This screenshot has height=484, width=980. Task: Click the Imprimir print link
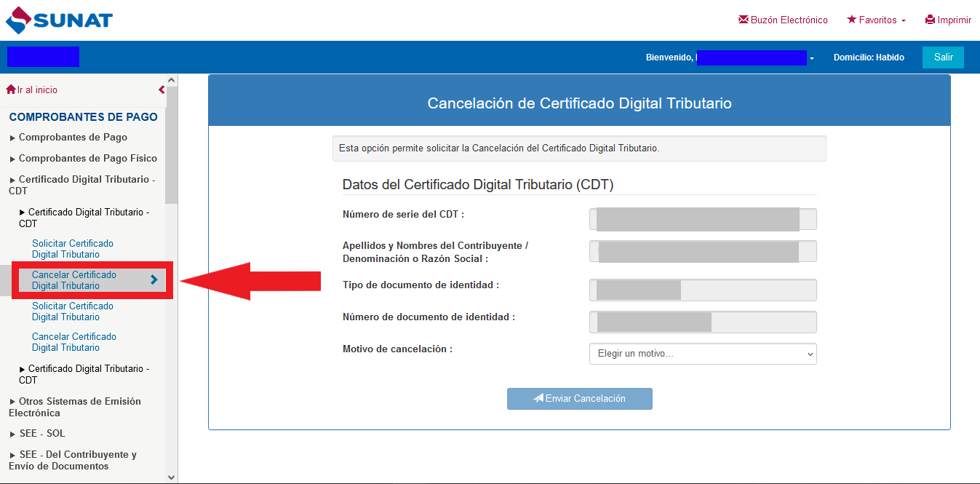pos(948,20)
